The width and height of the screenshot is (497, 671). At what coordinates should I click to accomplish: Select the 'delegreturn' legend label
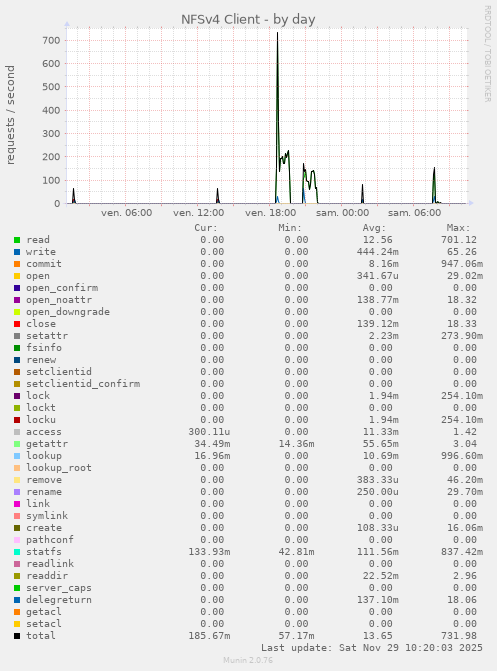click(59, 600)
